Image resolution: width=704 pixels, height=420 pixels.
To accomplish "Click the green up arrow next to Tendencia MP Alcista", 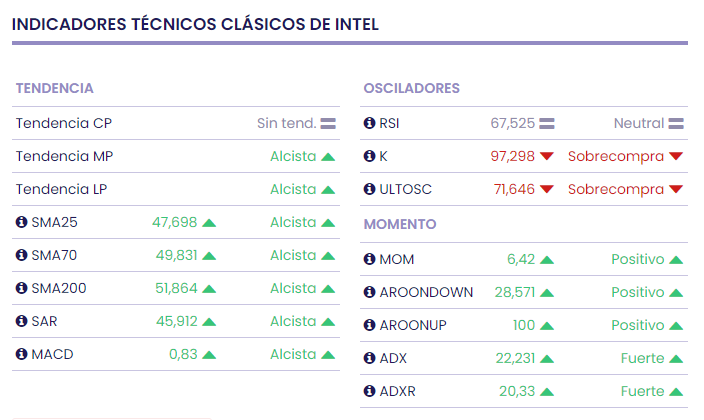I will tap(328, 156).
